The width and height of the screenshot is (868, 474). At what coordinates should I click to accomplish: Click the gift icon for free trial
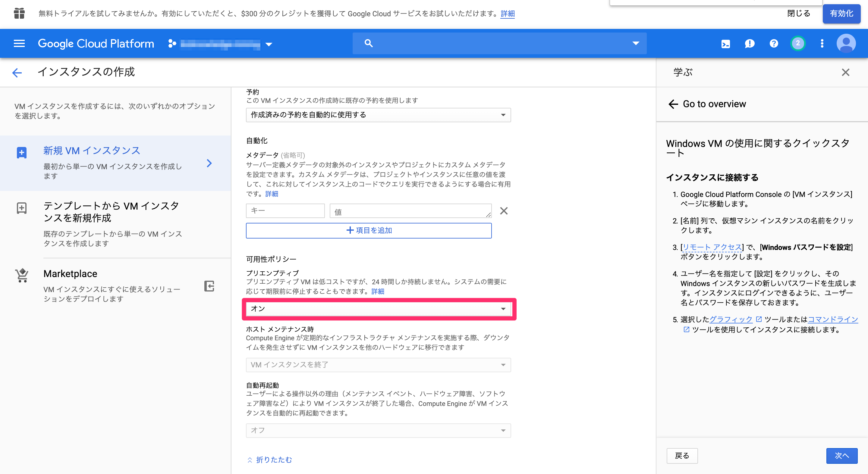click(x=19, y=14)
